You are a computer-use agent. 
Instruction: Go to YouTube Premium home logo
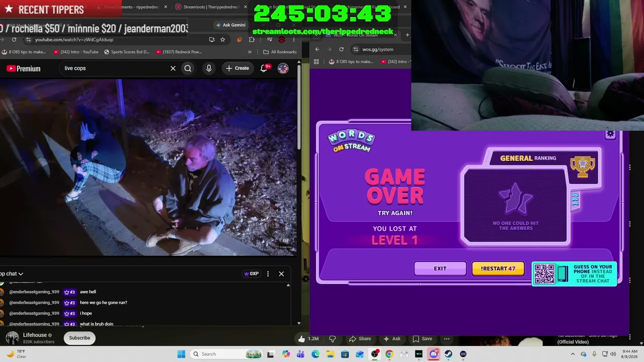click(x=23, y=68)
